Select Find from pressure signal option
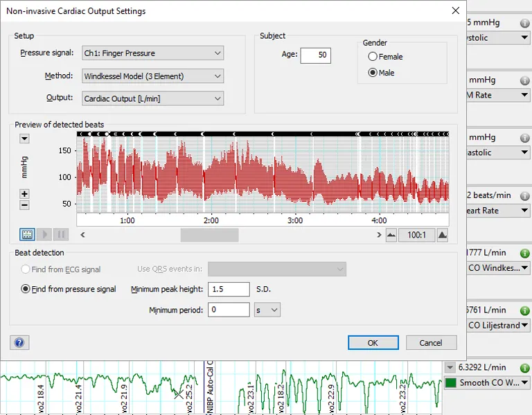The image size is (532, 415). click(26, 289)
